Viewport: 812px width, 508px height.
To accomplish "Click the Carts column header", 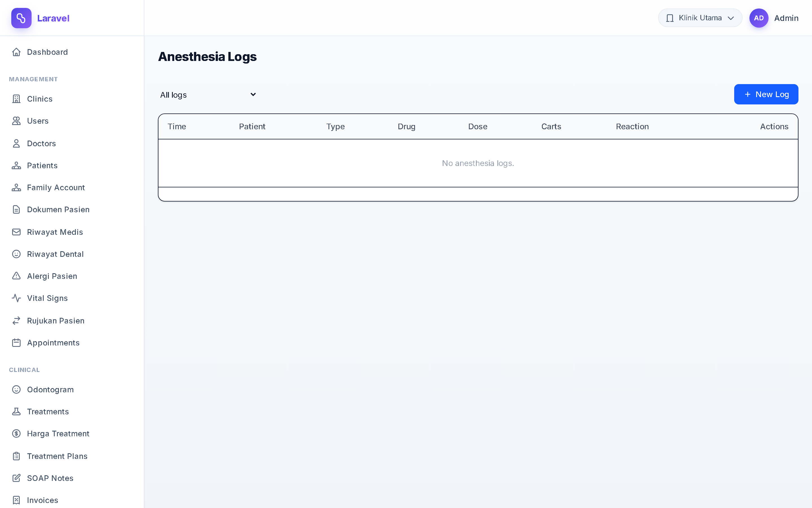I will coord(551,127).
